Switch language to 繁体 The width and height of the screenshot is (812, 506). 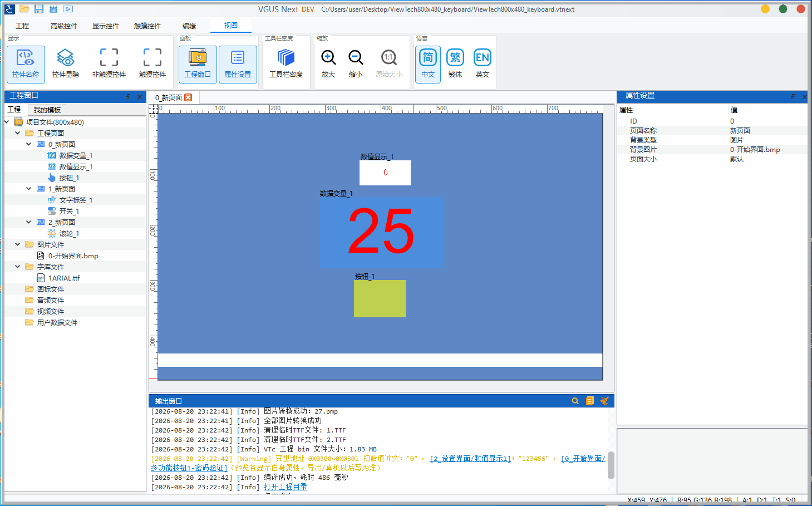455,64
